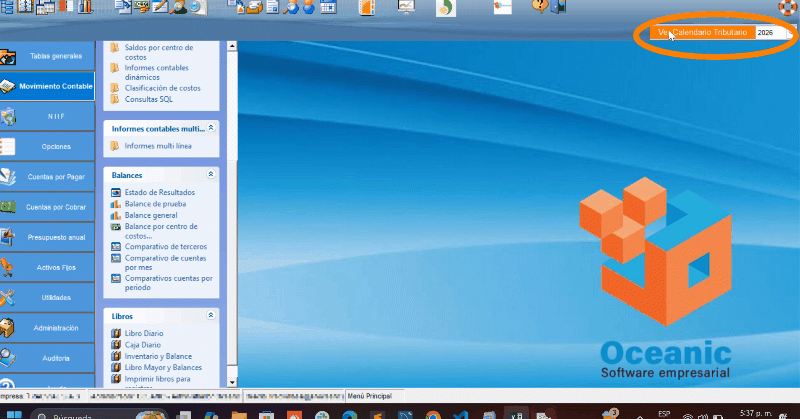
Task: Click the Cuentas por Cobrar money icon
Action: (8, 207)
